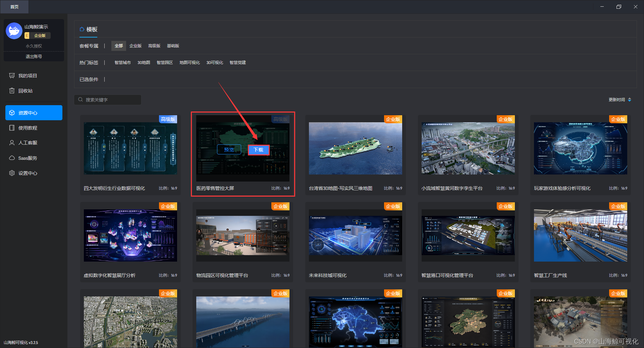Switch to the 首页 tab

point(14,7)
